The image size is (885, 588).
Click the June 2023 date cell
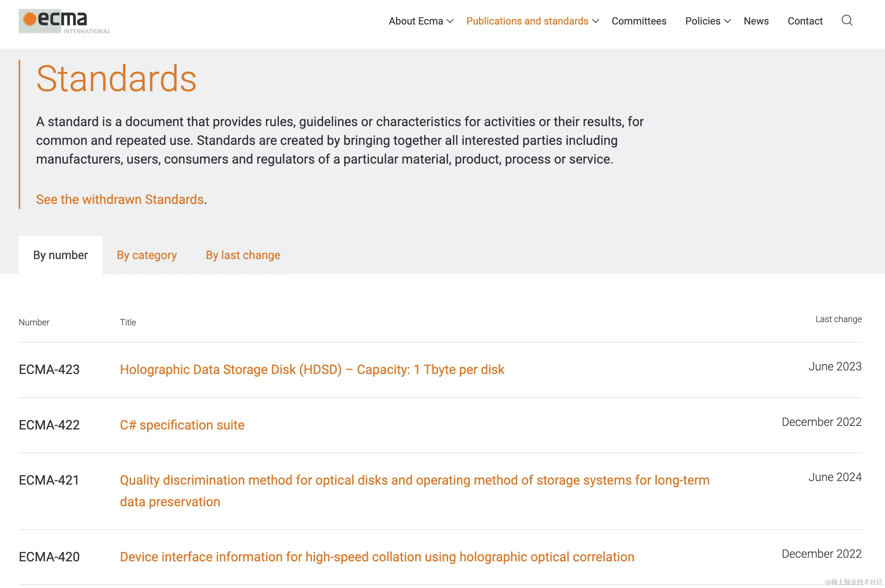point(835,366)
